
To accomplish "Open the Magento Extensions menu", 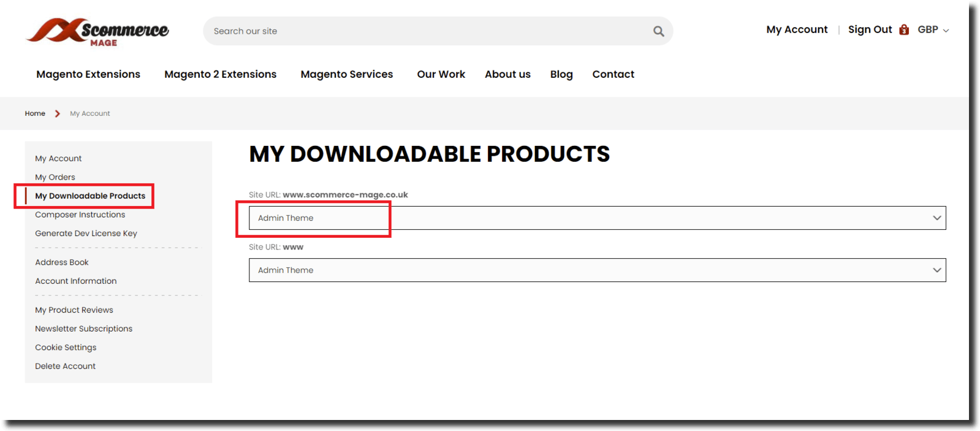I will tap(88, 74).
